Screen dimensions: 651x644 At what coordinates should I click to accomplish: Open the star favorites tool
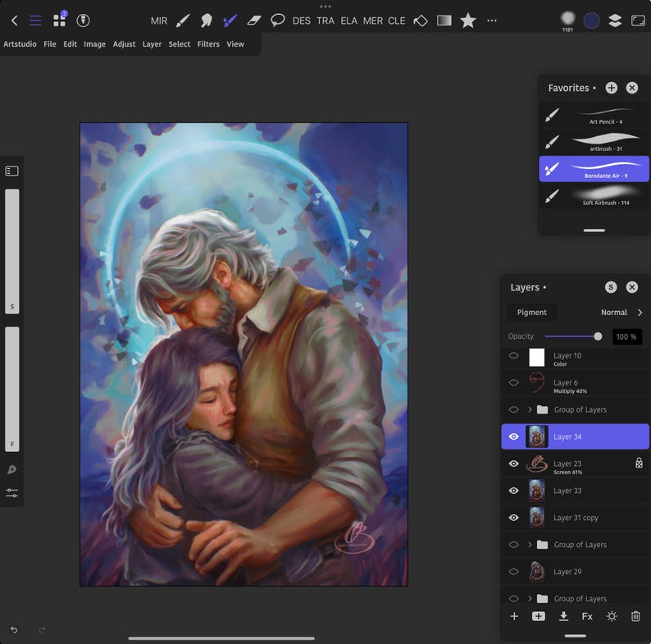click(x=468, y=21)
